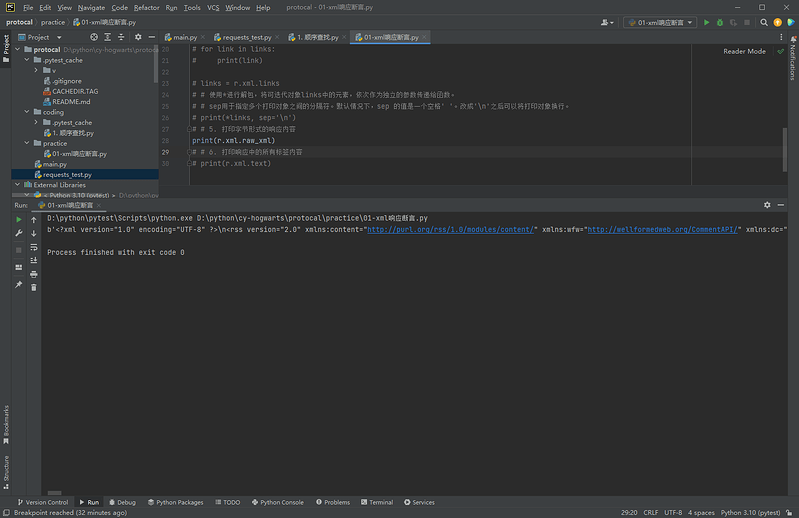This screenshot has height=518, width=799.
Task: Select README.md in project tree
Action: [x=71, y=102]
